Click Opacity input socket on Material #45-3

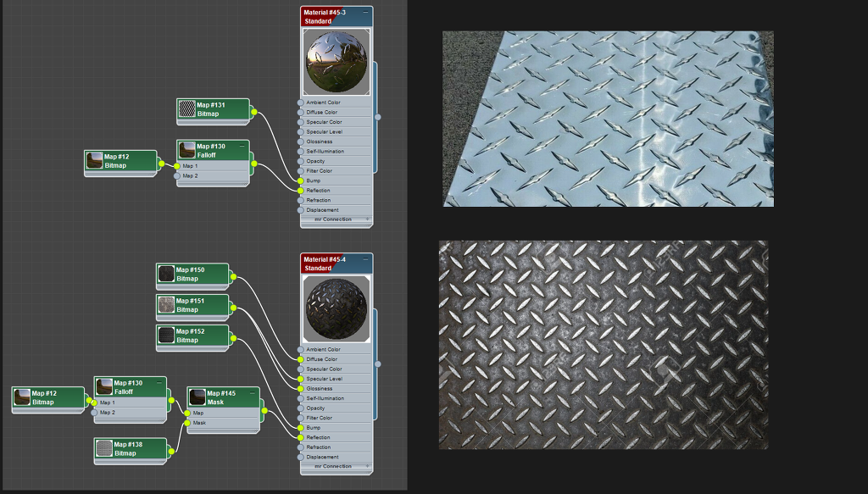300,161
